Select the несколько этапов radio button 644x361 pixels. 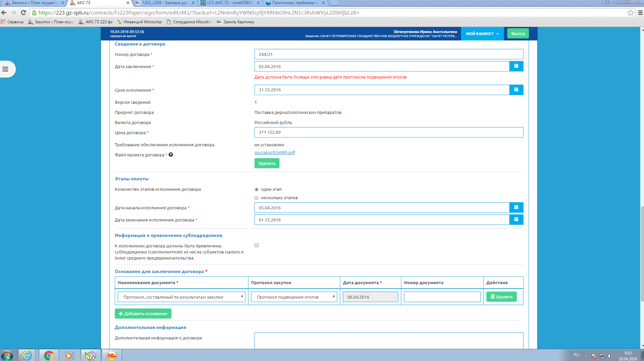coord(257,198)
